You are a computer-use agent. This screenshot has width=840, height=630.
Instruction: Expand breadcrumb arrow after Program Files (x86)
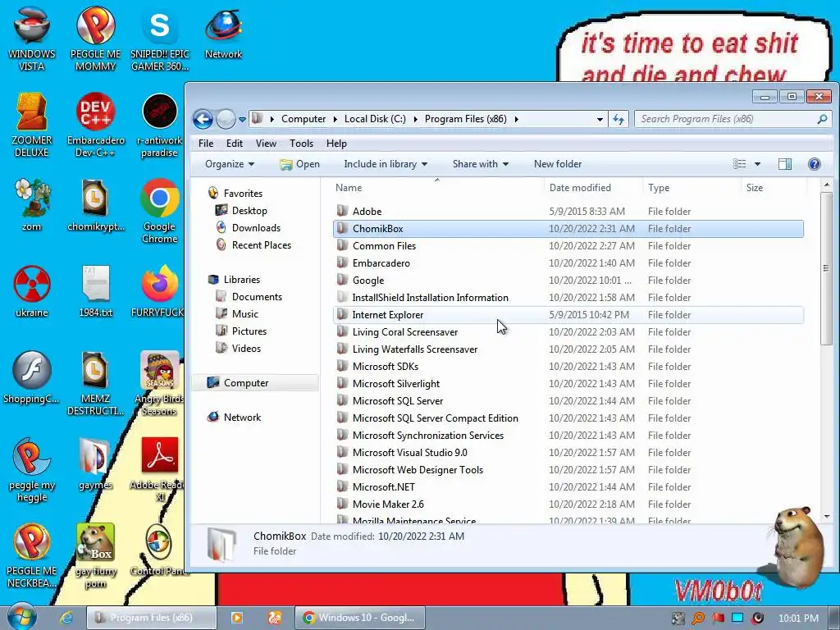(x=517, y=119)
